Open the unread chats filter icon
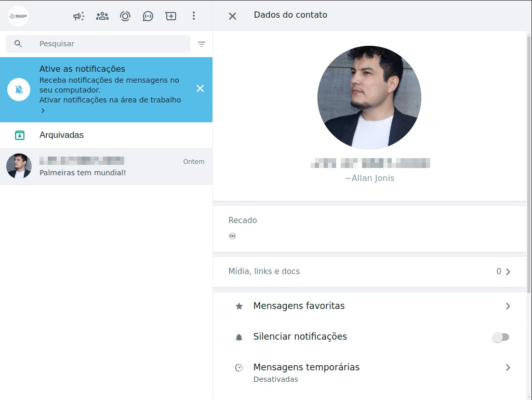The height and width of the screenshot is (400, 532). point(202,44)
